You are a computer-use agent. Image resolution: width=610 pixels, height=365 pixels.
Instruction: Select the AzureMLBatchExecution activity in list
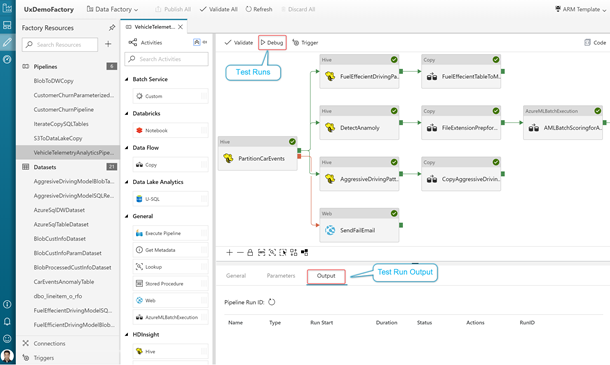point(170,317)
